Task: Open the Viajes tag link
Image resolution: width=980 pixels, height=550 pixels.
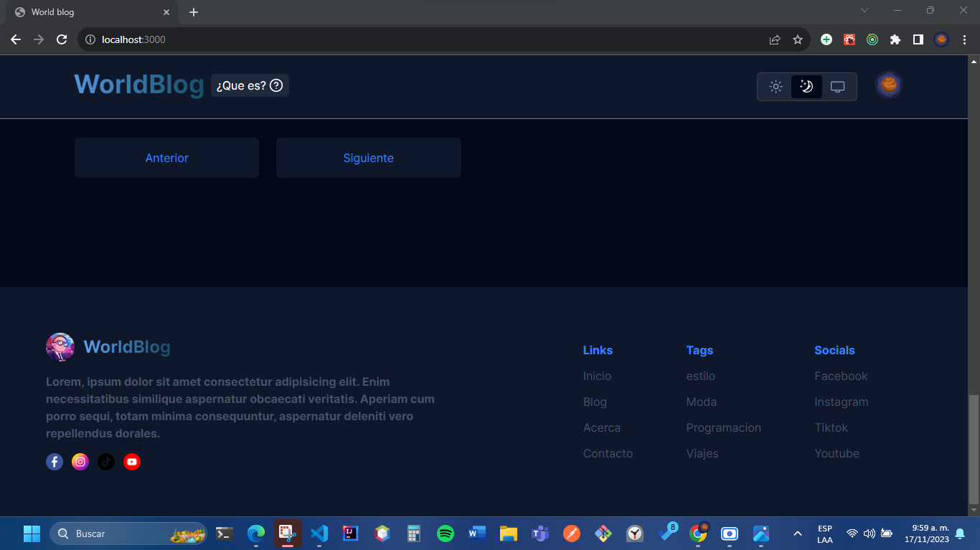Action: click(702, 453)
